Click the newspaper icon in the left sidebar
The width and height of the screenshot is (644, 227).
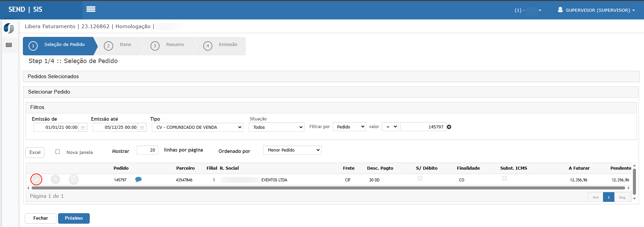coord(9,45)
